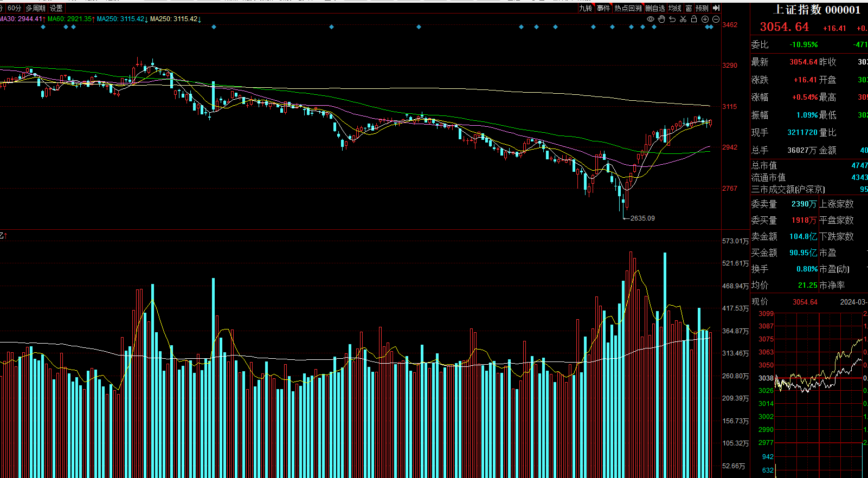Click the 卖金额 104.8亿 value
The height and width of the screenshot is (478, 868).
(x=803, y=236)
